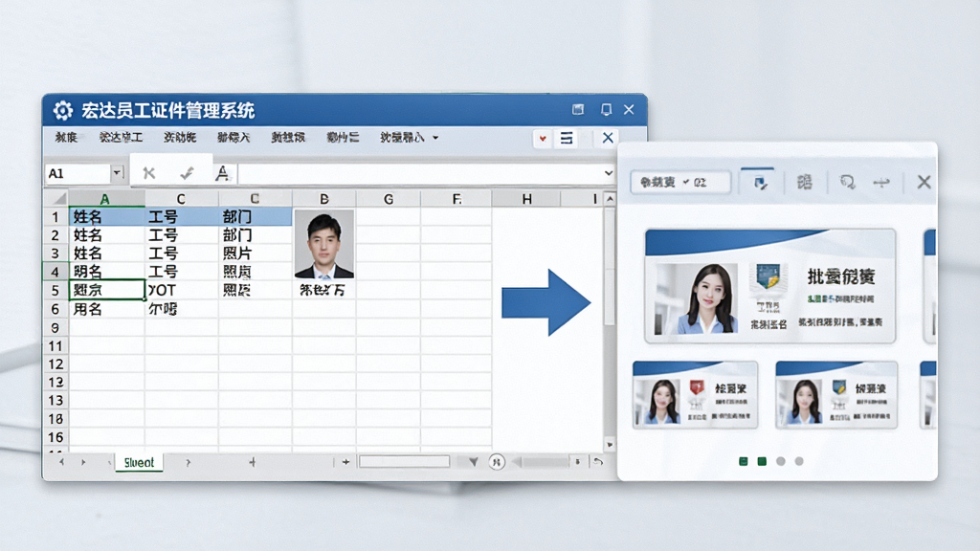
Task: Click the gear icon in the title bar
Action: point(62,111)
